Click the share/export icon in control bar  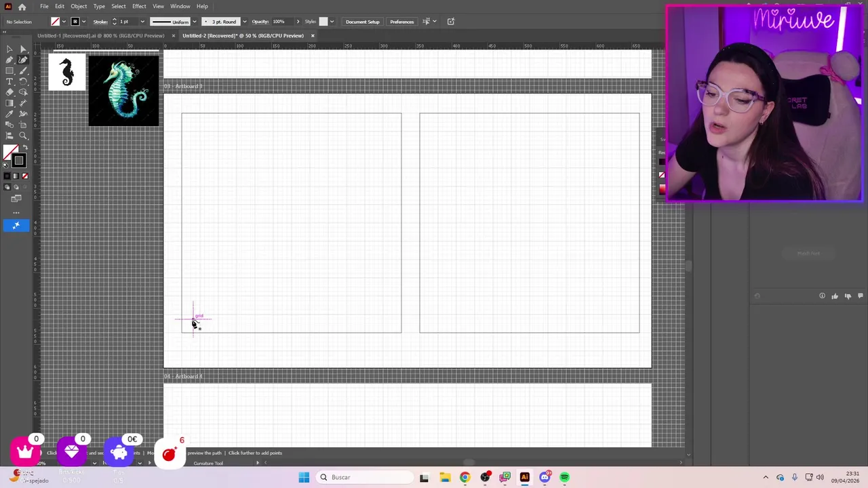450,22
